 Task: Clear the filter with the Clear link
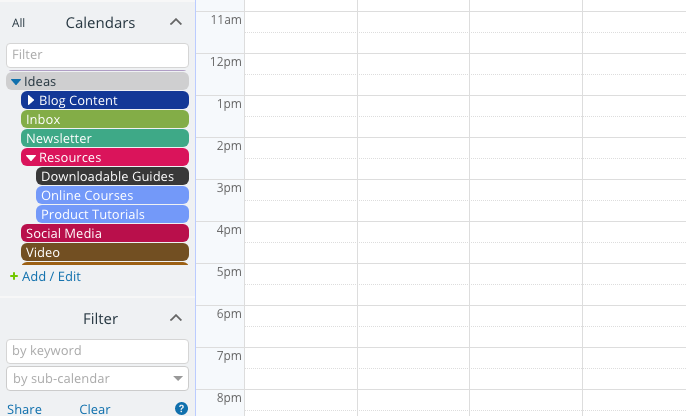[94, 409]
